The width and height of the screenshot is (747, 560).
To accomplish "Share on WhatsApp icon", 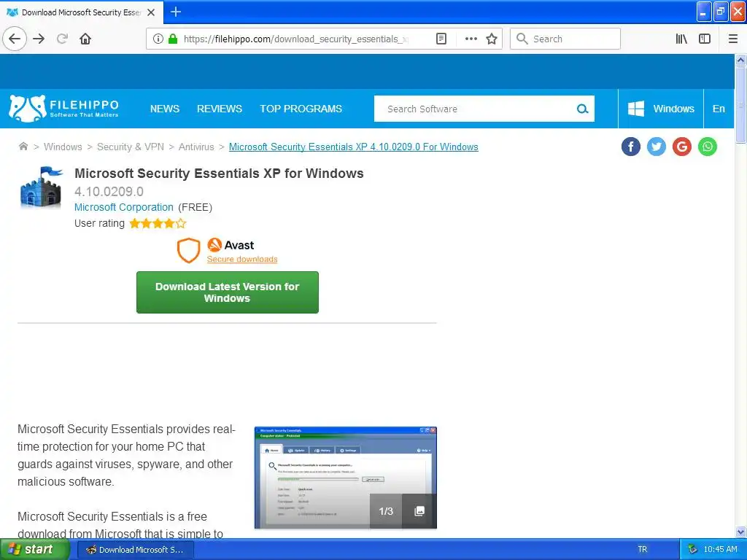I will pos(708,147).
